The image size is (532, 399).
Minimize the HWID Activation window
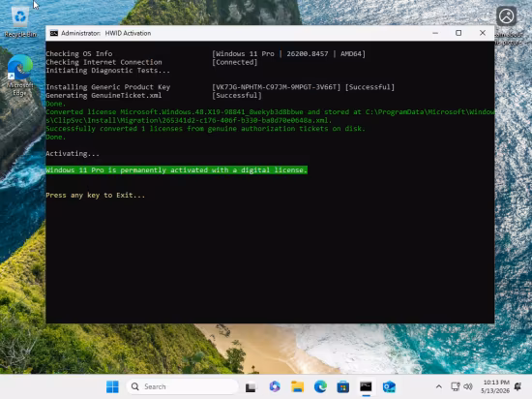click(x=435, y=33)
